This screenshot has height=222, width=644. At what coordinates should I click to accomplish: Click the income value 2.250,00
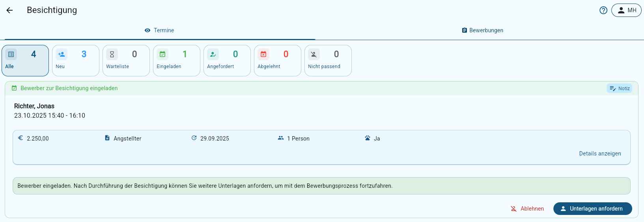point(38,139)
